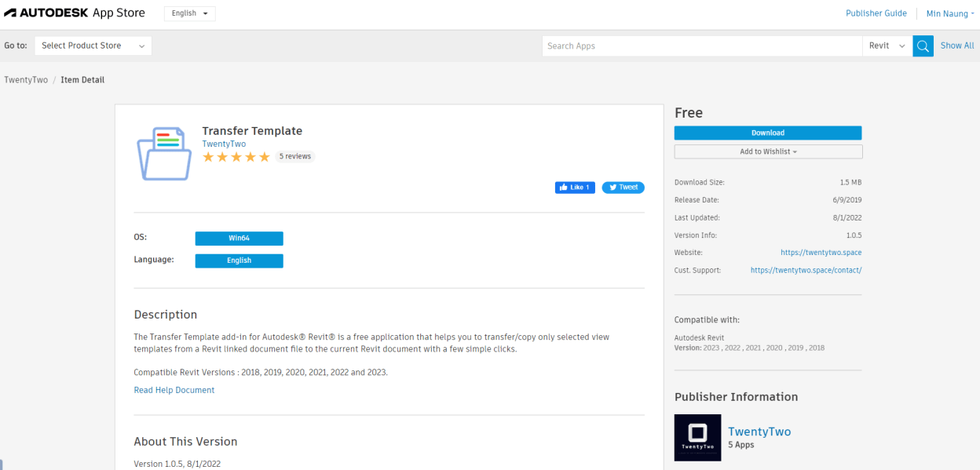Image resolution: width=980 pixels, height=470 pixels.
Task: Click the Facebook Like button
Action: point(575,188)
